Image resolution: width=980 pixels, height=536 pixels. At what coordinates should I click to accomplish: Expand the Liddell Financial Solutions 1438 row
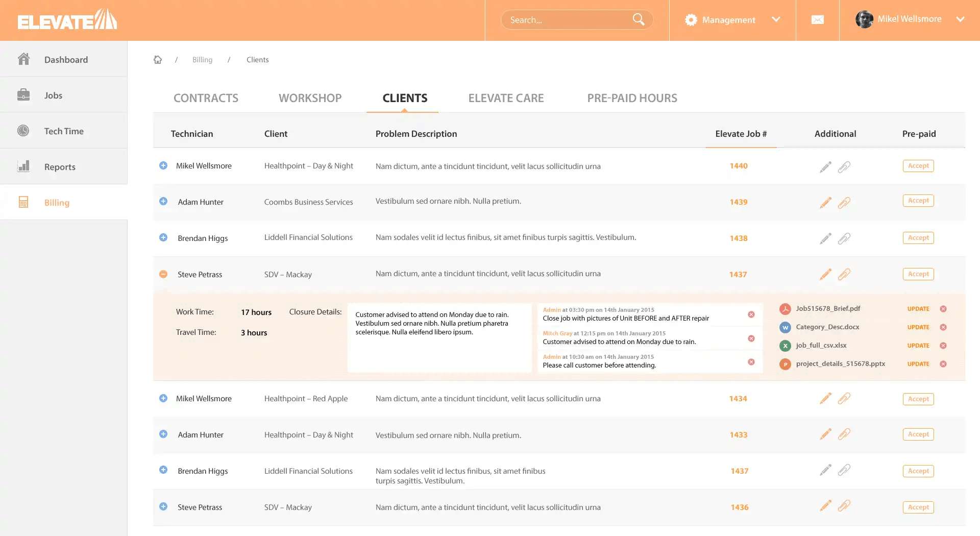coord(163,237)
